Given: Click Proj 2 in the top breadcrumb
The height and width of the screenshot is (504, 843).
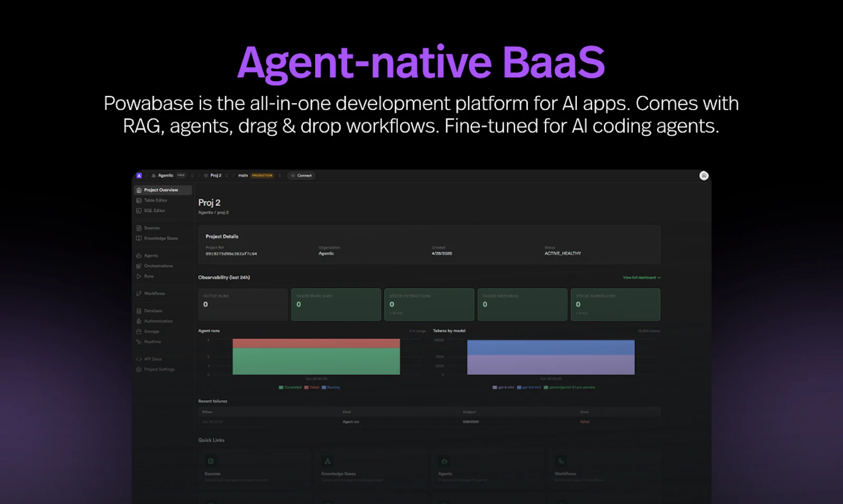Looking at the screenshot, I should 216,176.
